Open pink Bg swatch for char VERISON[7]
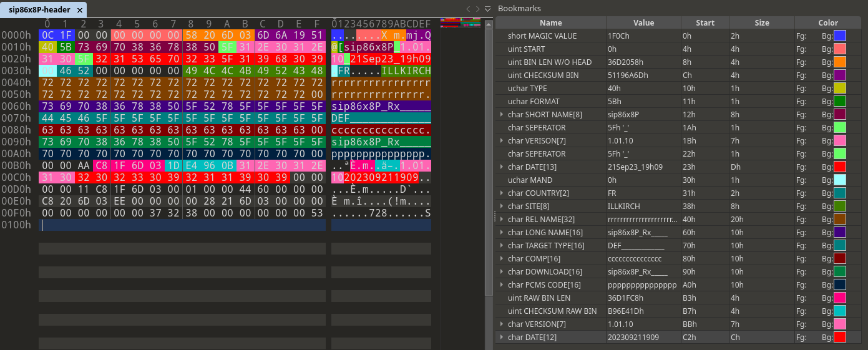The image size is (868, 350). click(x=840, y=140)
